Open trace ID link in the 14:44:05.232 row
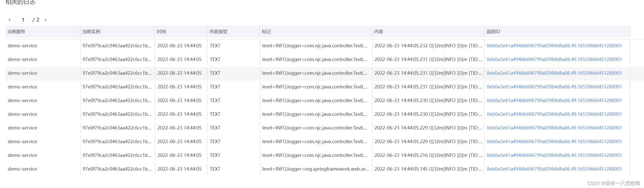 pos(554,46)
